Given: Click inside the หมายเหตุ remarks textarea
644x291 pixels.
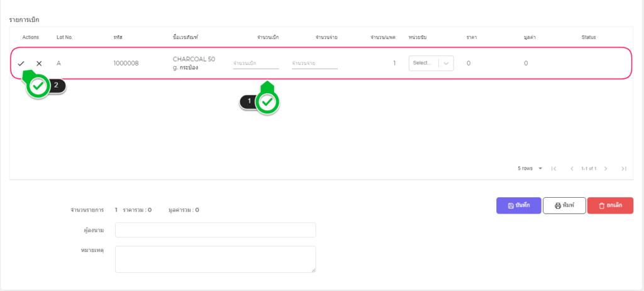Looking at the screenshot, I should click(215, 259).
